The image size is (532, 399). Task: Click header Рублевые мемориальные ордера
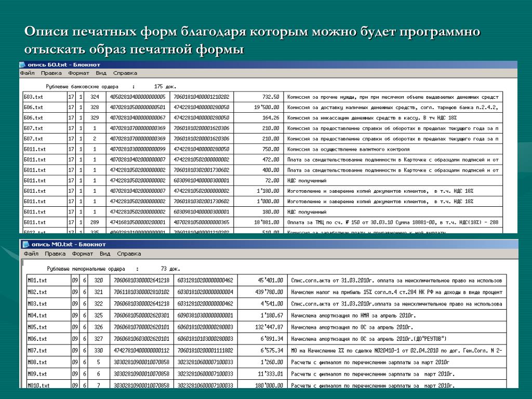86,269
